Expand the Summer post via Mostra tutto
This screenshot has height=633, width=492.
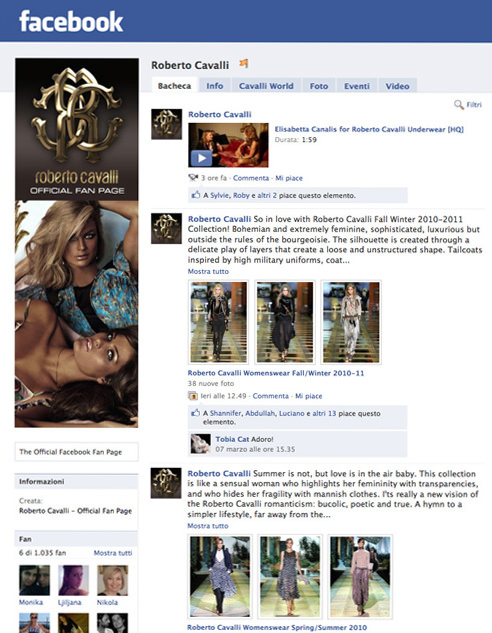click(x=208, y=526)
